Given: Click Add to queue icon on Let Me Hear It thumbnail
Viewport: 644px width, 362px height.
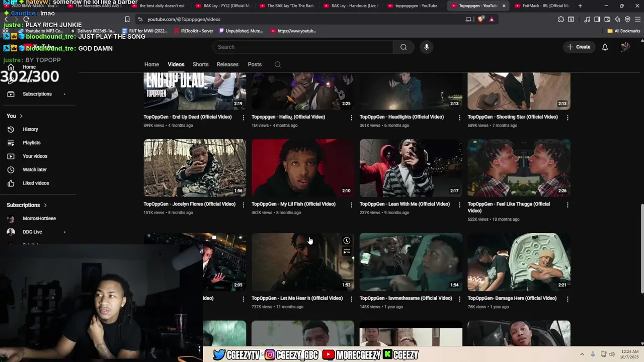Looking at the screenshot, I should tap(347, 251).
